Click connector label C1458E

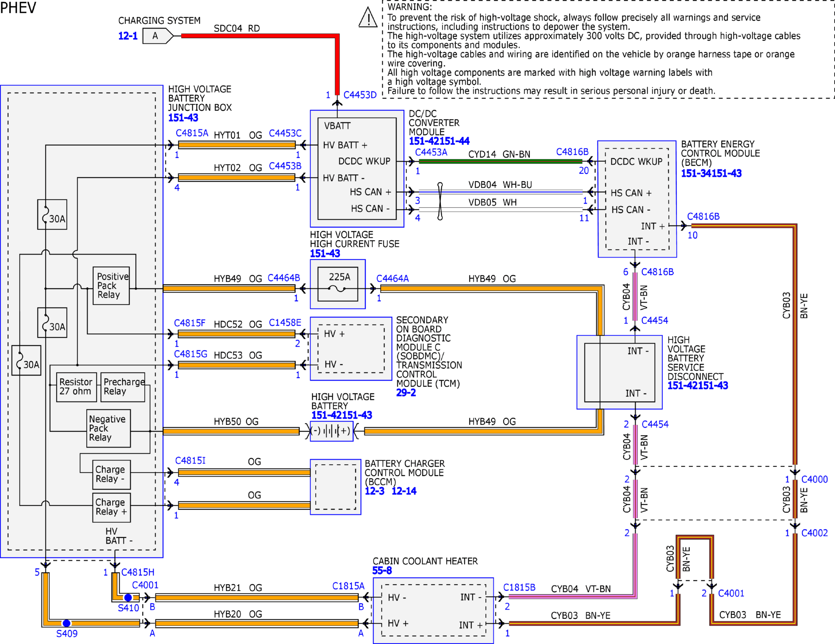[x=285, y=322]
